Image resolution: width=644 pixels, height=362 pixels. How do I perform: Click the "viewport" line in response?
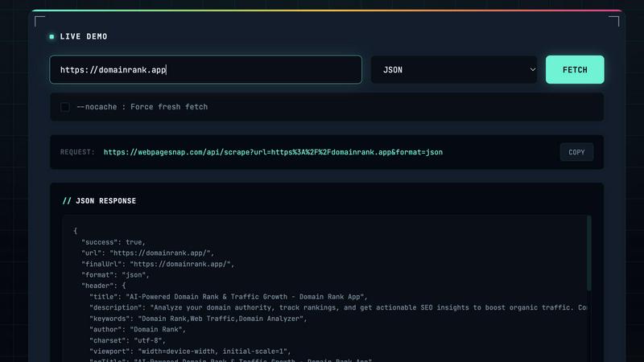click(x=190, y=352)
